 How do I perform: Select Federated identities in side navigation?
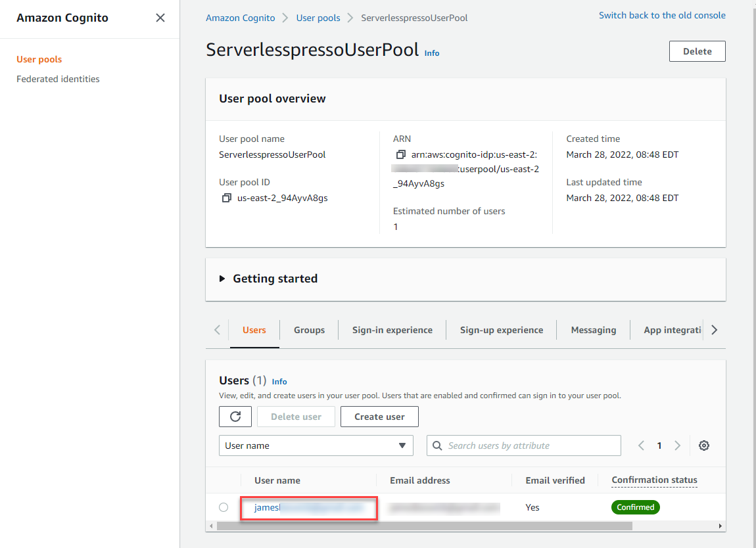pos(58,79)
